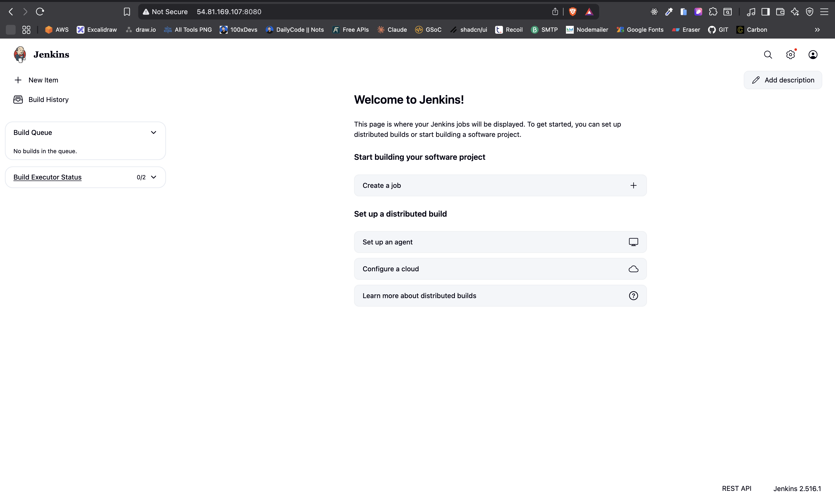Show more bookmarks overflow chevron

tap(817, 30)
